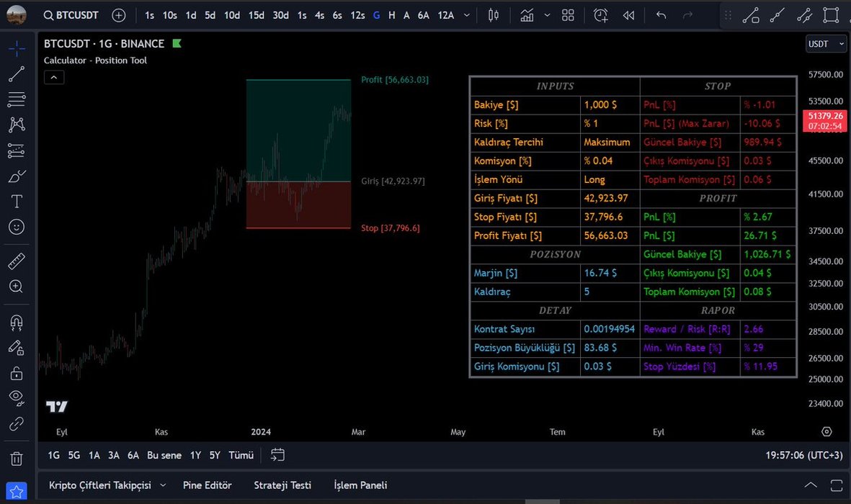The height and width of the screenshot is (504, 851).
Task: Add a symbol with the plus icon
Action: pyautogui.click(x=118, y=15)
